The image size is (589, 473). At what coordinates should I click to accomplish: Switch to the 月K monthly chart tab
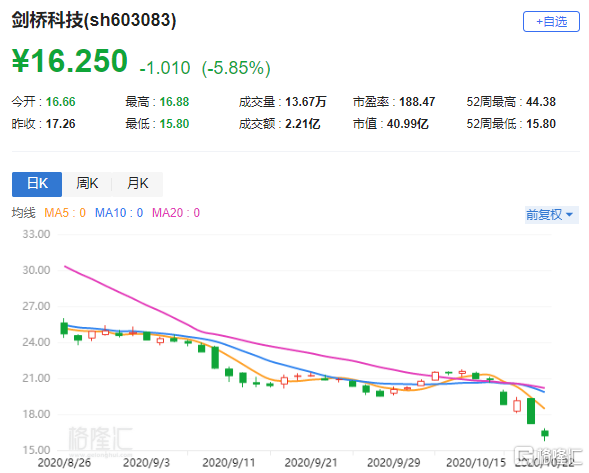(x=137, y=184)
